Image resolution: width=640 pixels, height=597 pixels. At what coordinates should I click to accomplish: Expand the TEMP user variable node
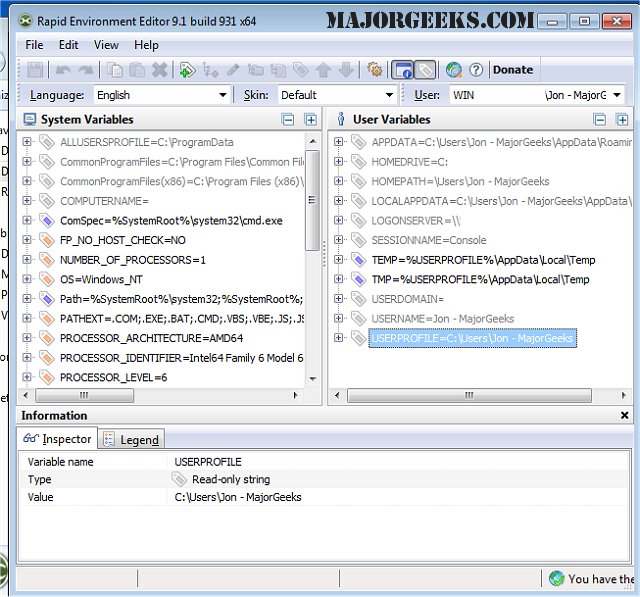(338, 260)
